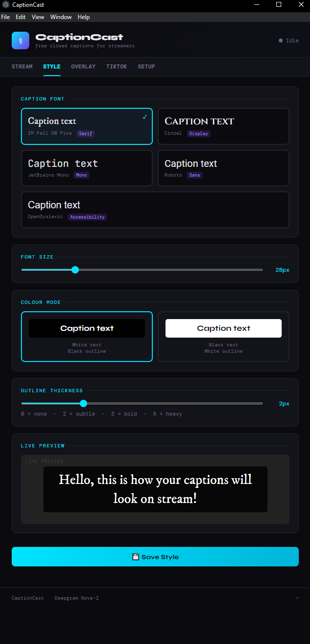Screen dimensions: 310x644
Task: Open the File menu
Action: 5,17
